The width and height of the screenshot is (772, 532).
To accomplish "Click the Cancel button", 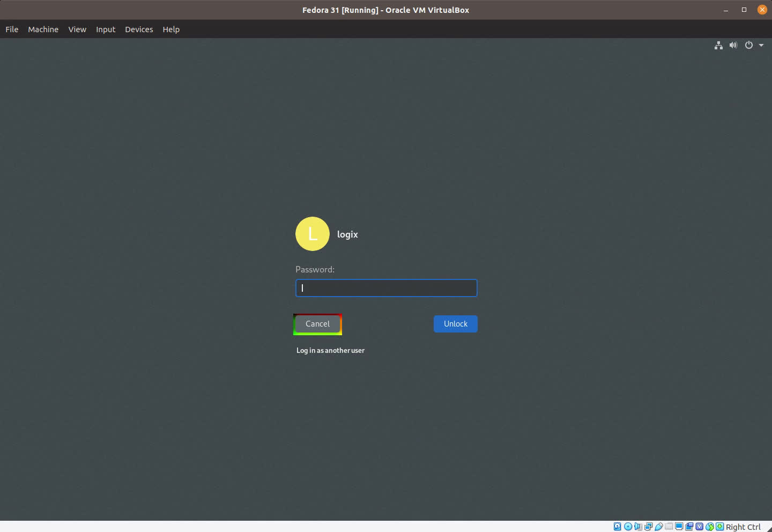I will point(317,324).
